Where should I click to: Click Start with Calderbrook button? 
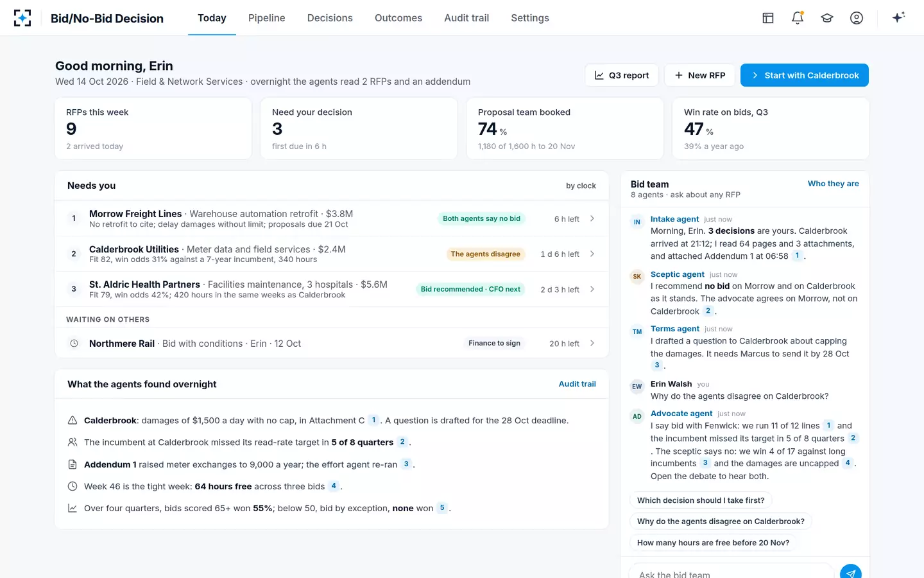[805, 75]
